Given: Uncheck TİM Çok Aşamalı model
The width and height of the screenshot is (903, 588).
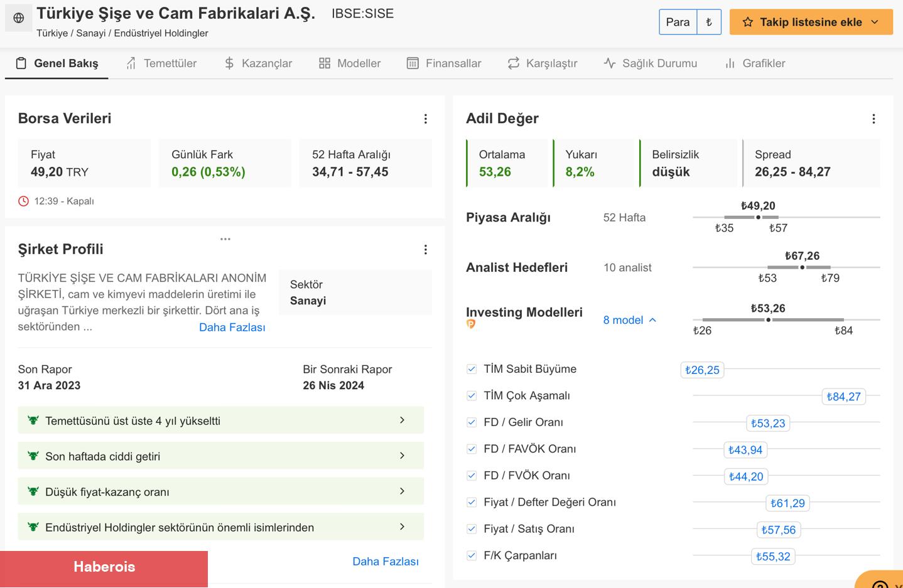Looking at the screenshot, I should (472, 395).
